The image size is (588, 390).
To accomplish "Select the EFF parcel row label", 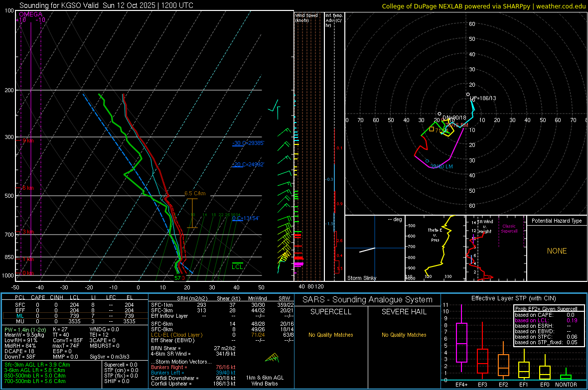I will [x=20, y=310].
